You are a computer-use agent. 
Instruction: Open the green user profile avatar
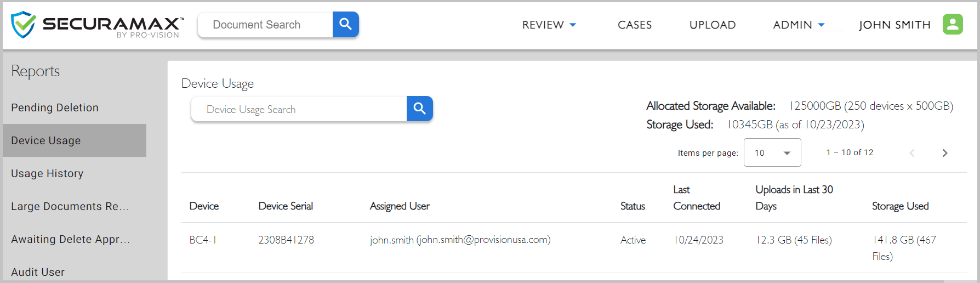pyautogui.click(x=953, y=24)
